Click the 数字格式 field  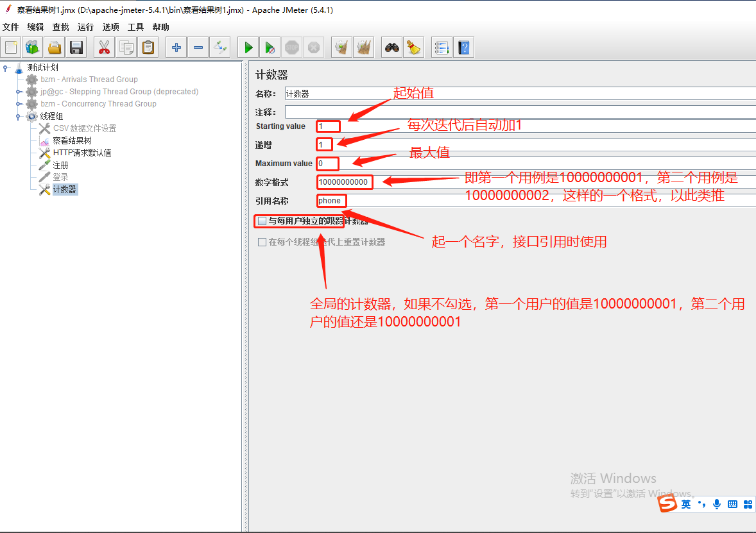[x=536, y=182]
